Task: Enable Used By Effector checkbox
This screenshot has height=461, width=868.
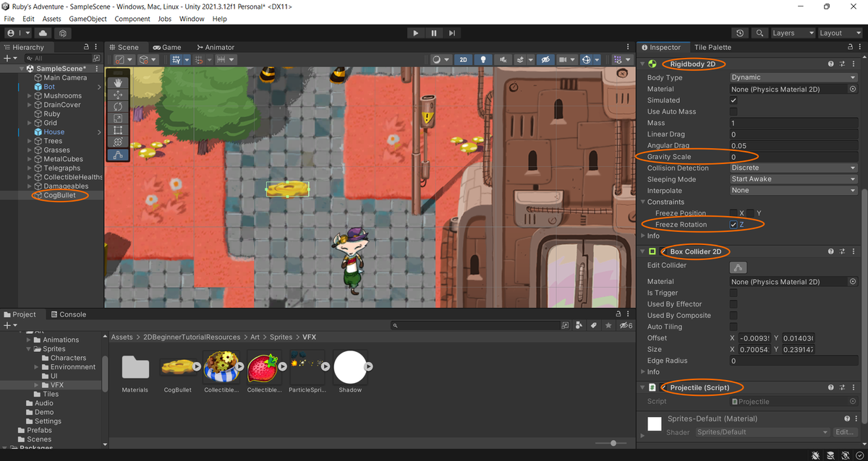Action: 733,304
